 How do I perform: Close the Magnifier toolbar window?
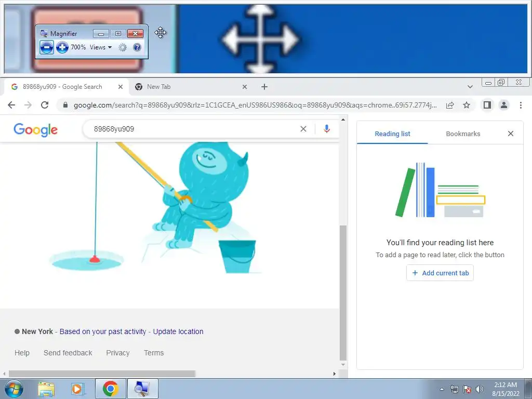click(x=136, y=34)
